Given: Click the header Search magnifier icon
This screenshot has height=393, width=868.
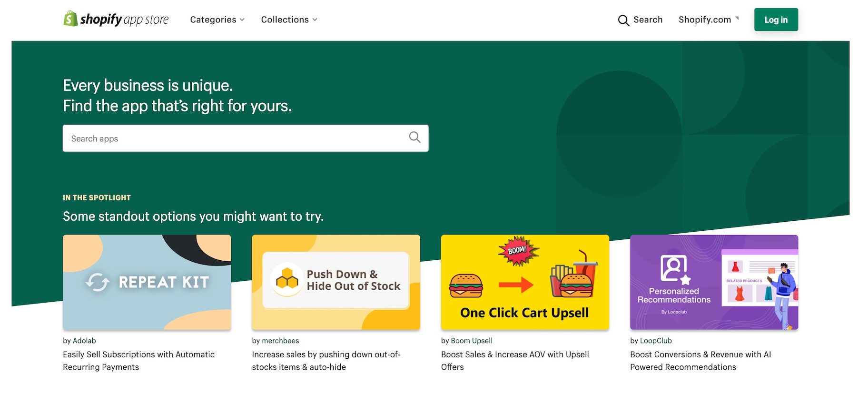Looking at the screenshot, I should (x=623, y=20).
